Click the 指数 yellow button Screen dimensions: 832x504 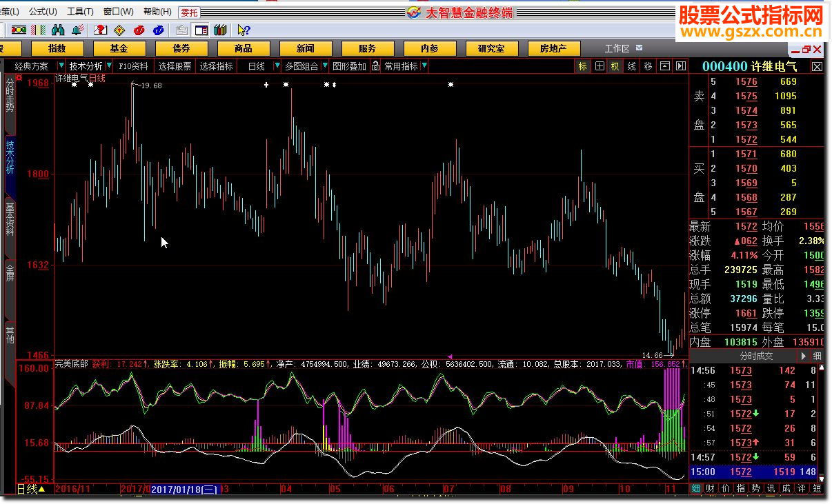click(57, 48)
